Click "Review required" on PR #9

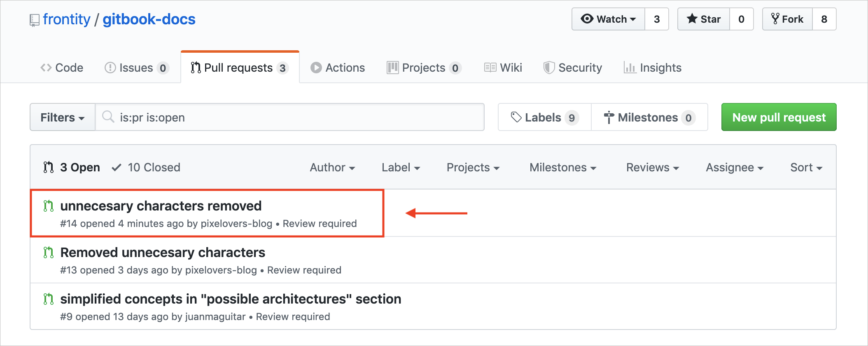click(293, 317)
